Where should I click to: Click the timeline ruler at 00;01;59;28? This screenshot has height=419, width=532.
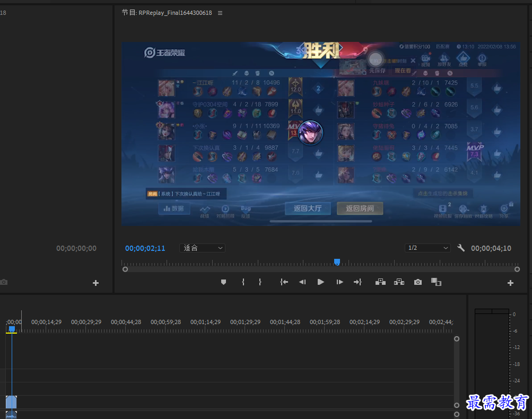click(x=325, y=322)
